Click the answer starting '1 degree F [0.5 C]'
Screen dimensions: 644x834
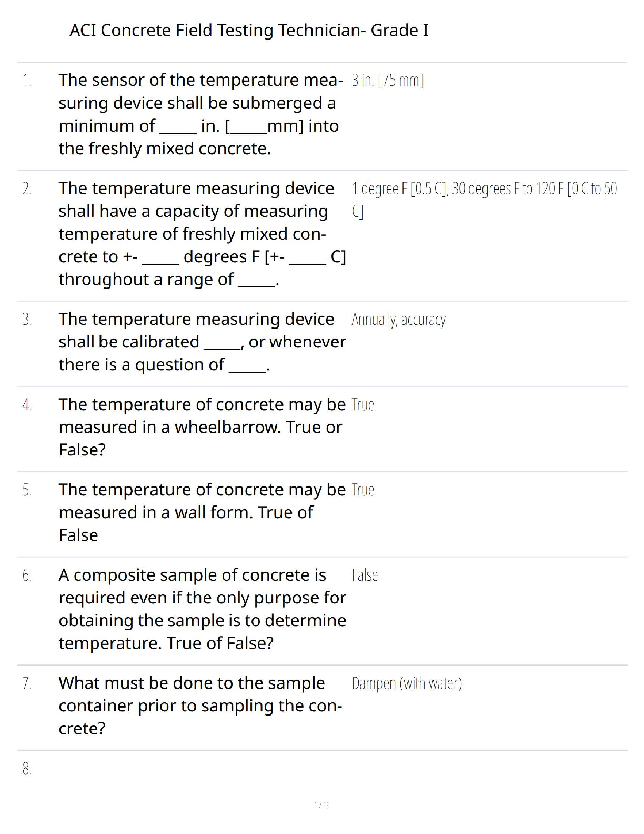484,189
